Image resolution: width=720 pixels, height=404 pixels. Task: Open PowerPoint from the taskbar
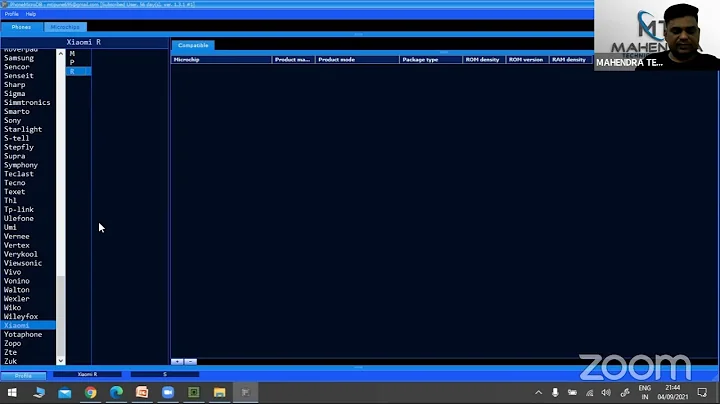(x=142, y=393)
